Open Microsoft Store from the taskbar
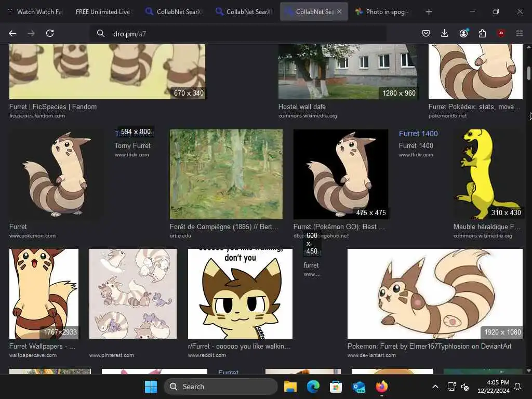The image size is (532, 399). coord(336,387)
